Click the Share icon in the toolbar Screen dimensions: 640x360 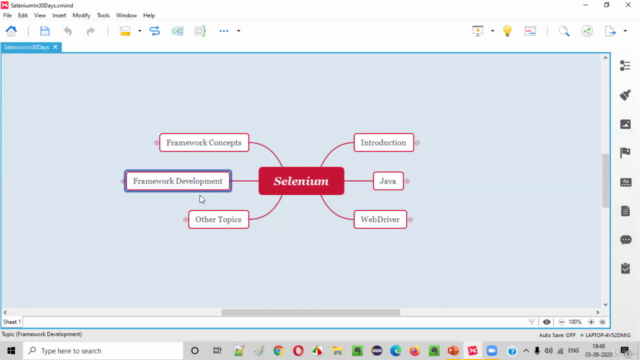tap(587, 31)
